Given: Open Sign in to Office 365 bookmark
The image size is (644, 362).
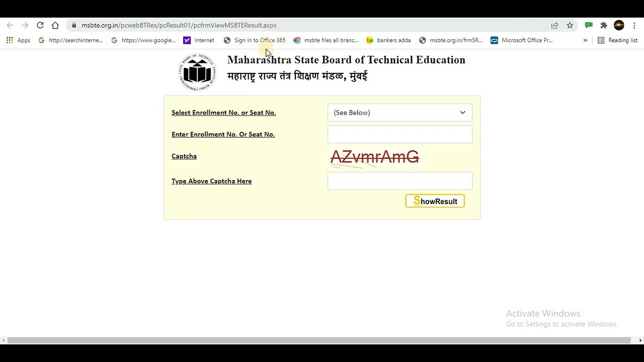Looking at the screenshot, I should (255, 40).
